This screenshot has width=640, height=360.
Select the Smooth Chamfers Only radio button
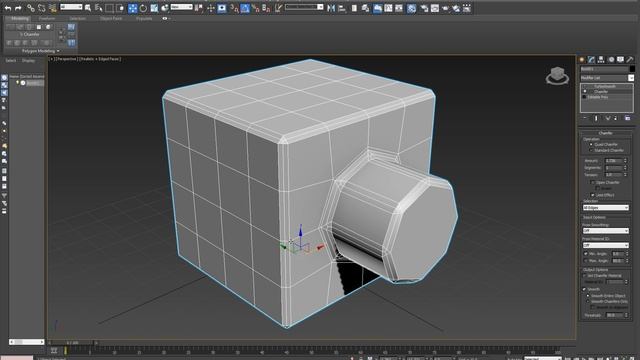(588, 301)
